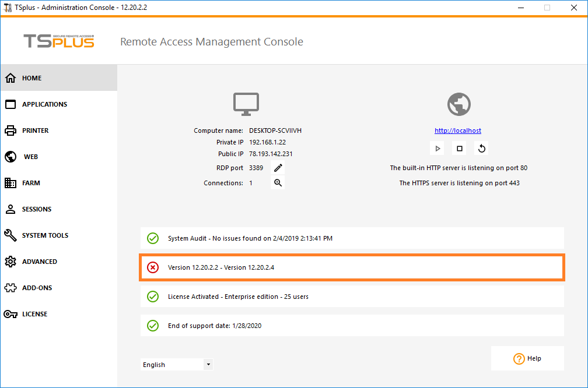
Task: Open the LICENSE section label
Action: pos(34,314)
